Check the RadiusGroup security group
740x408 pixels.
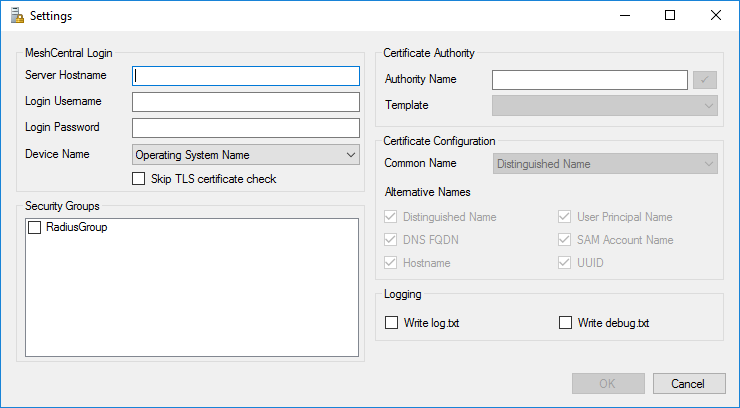tap(35, 228)
